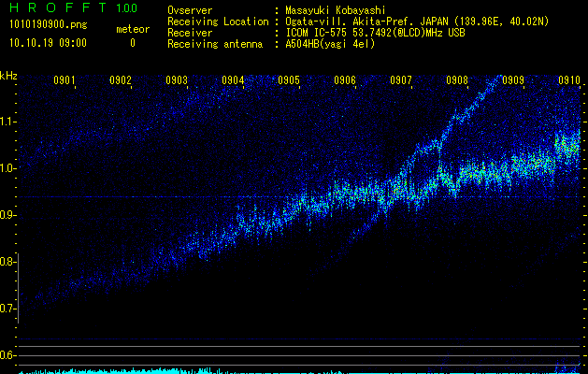Click the kHz axis unit label
The image size is (588, 374).
click(8, 76)
